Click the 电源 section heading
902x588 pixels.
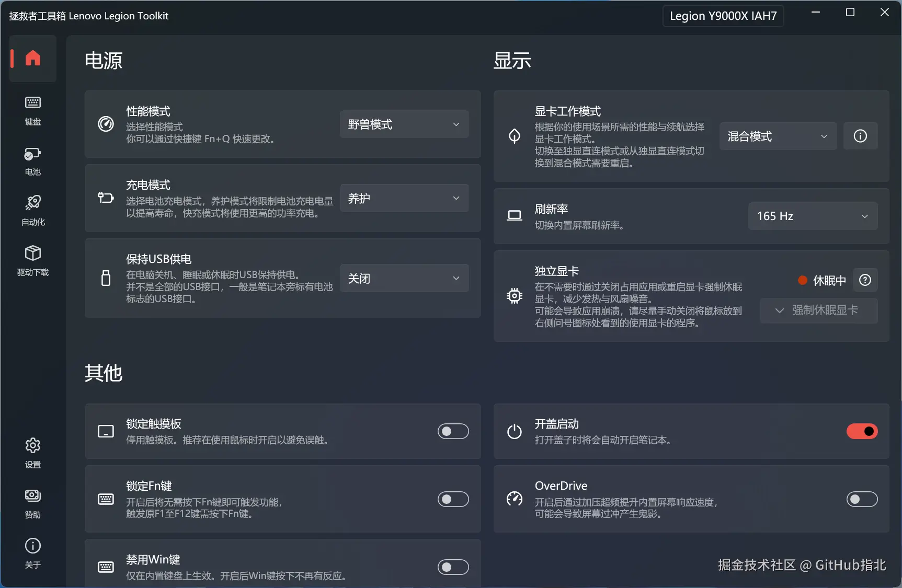coord(104,61)
